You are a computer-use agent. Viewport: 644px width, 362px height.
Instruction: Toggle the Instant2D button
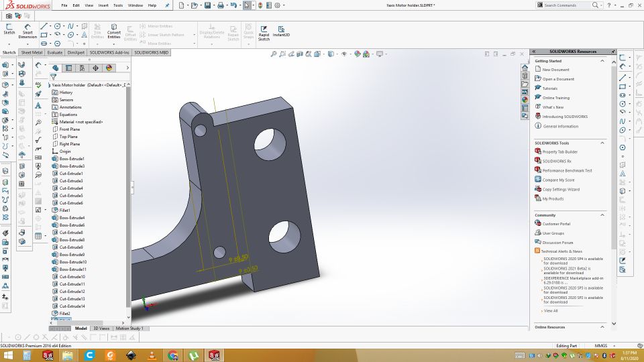click(281, 30)
